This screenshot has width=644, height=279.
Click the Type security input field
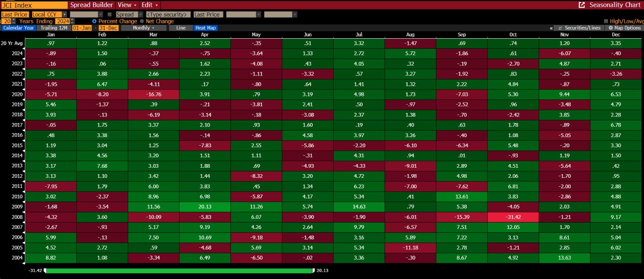(x=168, y=15)
